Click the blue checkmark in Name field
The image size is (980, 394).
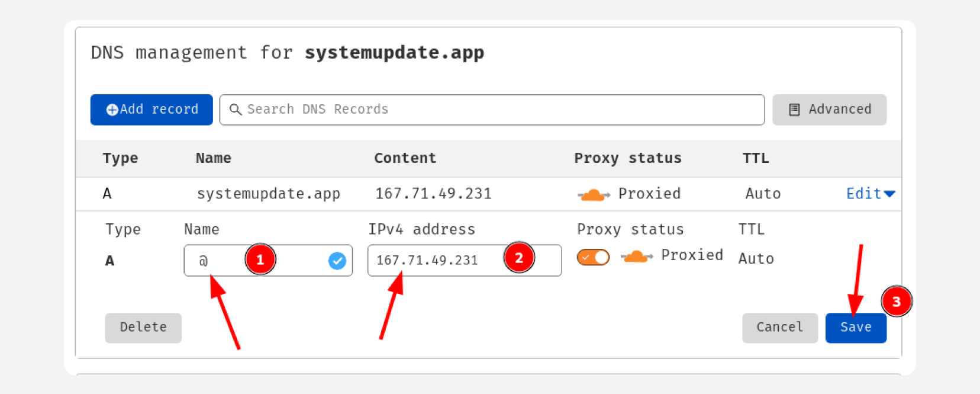tap(337, 260)
